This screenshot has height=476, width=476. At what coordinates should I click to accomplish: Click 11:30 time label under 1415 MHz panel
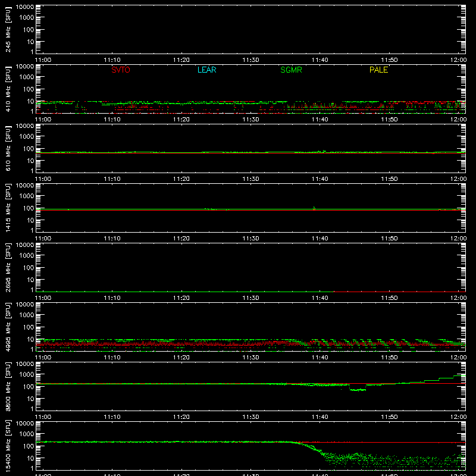pyautogui.click(x=250, y=239)
